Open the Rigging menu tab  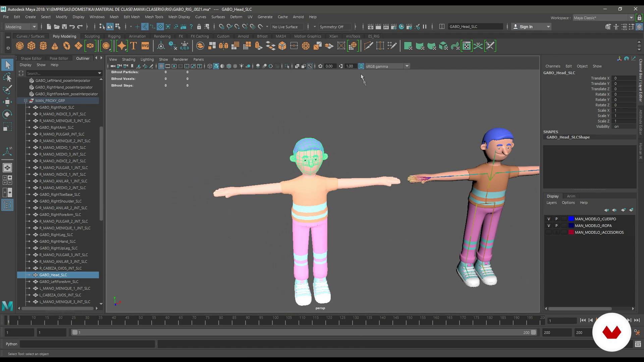114,36
